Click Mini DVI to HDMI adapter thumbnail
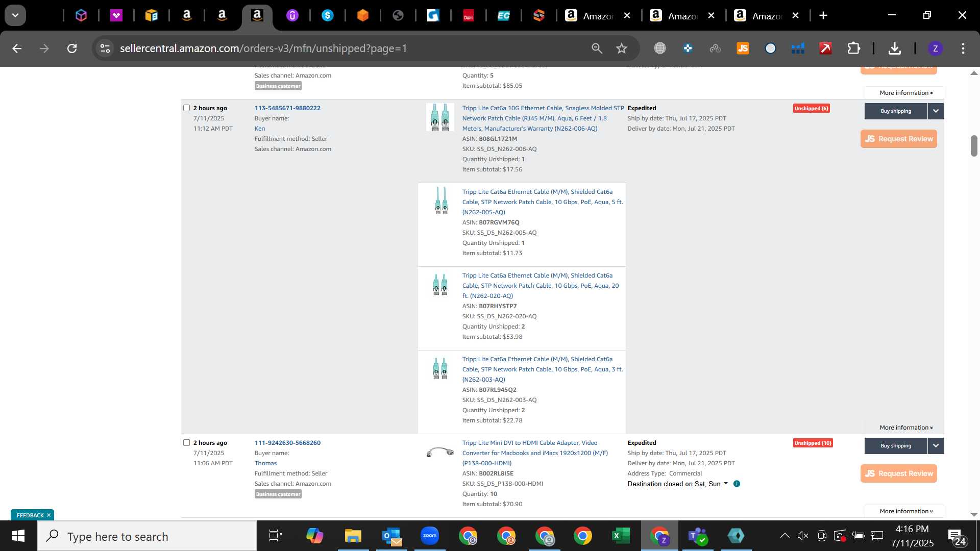980x551 pixels. (440, 452)
